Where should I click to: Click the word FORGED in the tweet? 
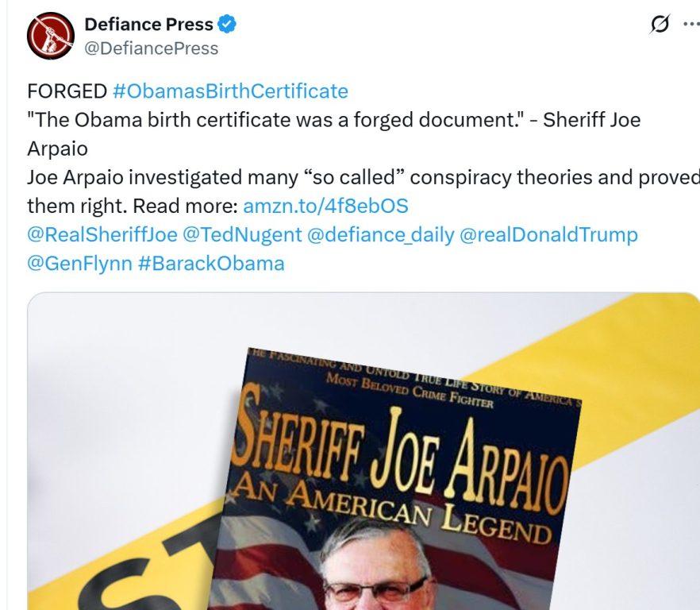pos(67,91)
